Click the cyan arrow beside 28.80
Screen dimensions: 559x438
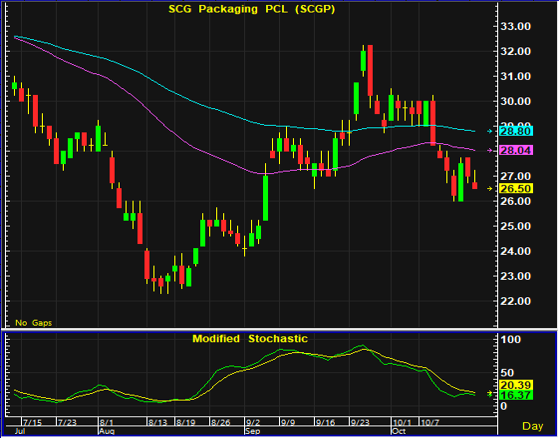click(x=490, y=131)
